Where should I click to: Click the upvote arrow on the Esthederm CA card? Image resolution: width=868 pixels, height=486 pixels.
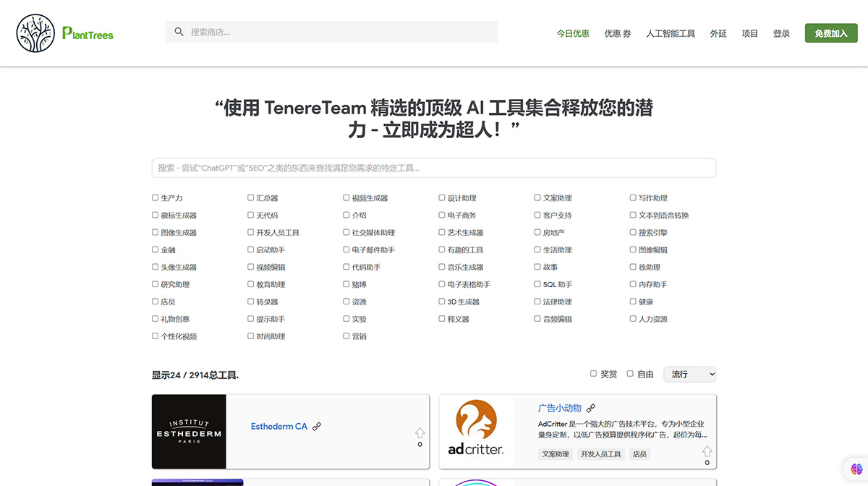coord(420,433)
